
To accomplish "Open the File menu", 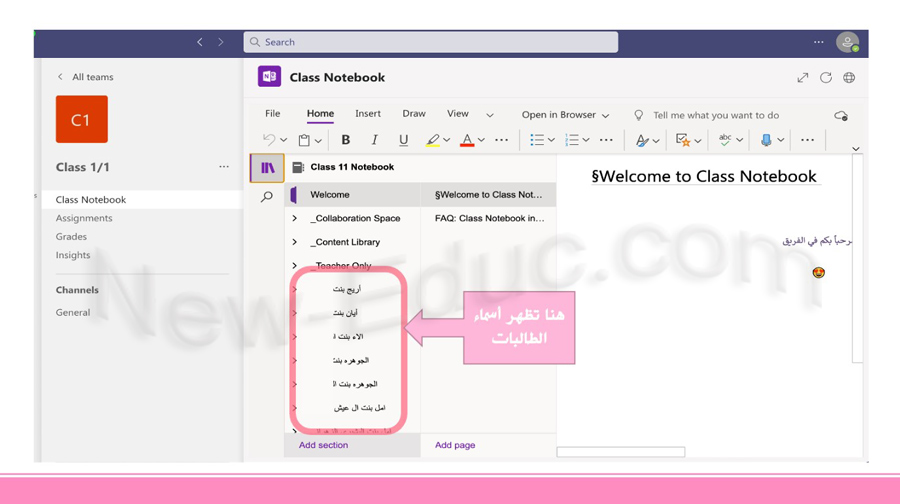I will click(x=273, y=114).
